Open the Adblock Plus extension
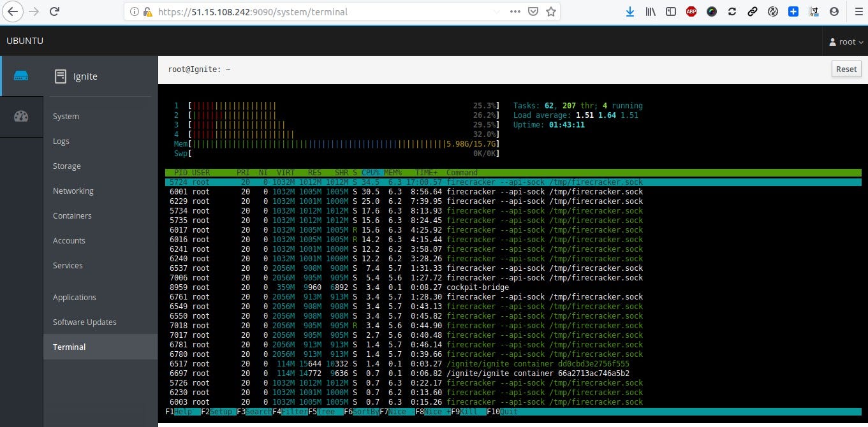Screen dimensions: 868x427 (691, 11)
